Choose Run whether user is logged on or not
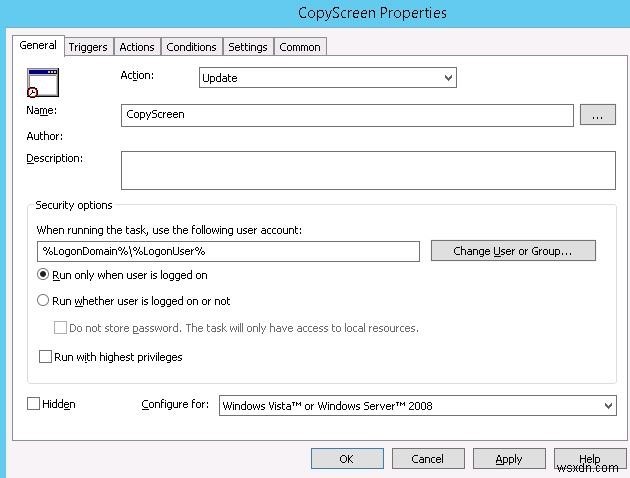Viewport: 630px width, 478px height. point(43,300)
